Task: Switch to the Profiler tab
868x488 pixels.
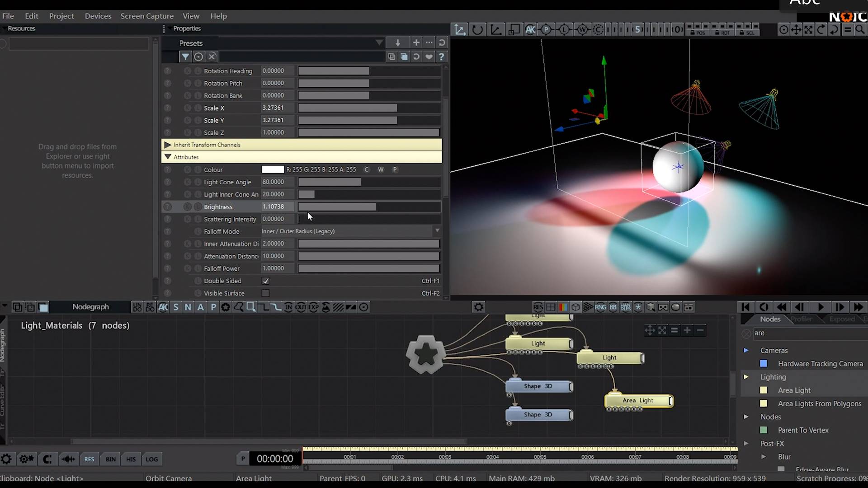Action: (801, 319)
